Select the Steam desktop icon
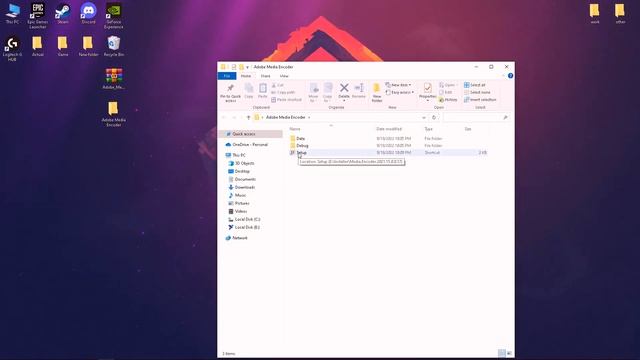 point(63,14)
